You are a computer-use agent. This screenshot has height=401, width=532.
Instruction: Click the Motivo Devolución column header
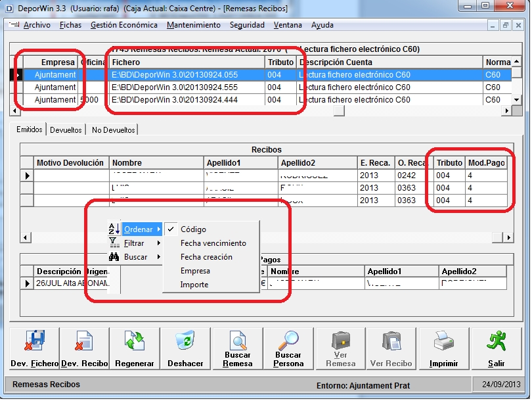tap(71, 162)
